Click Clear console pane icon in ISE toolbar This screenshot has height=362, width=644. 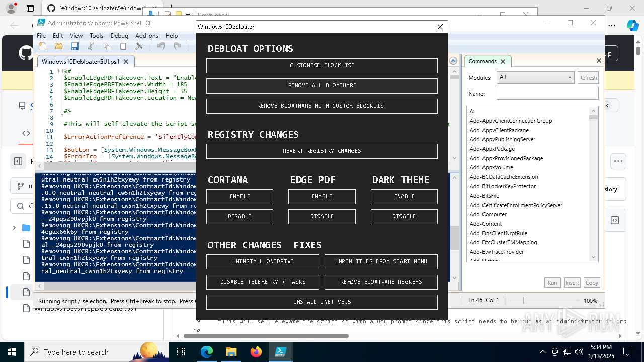[x=139, y=46]
